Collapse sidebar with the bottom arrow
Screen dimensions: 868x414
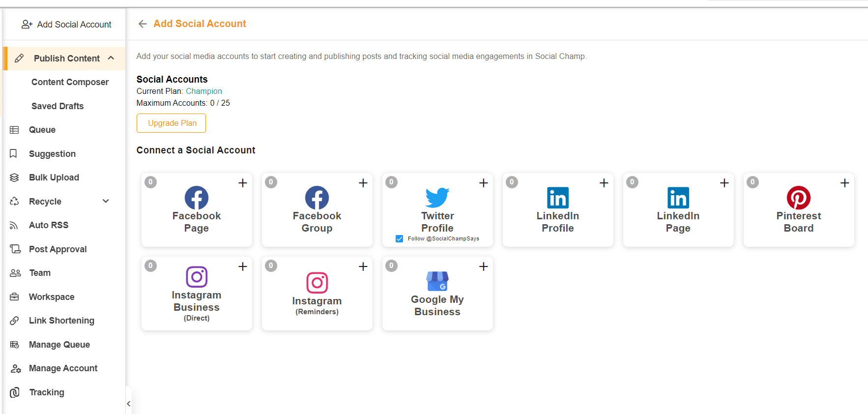tap(129, 404)
